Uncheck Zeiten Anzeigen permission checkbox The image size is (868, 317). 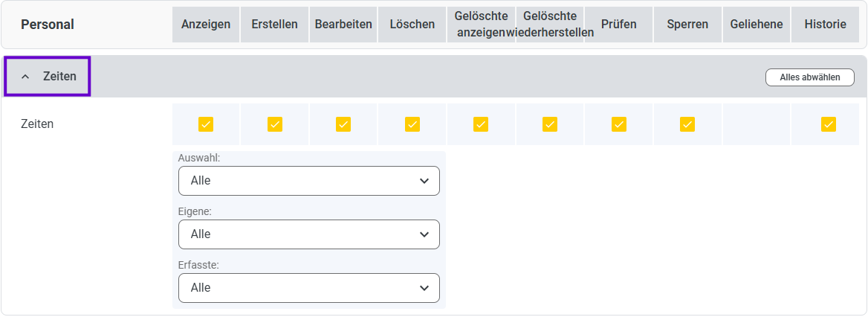click(206, 124)
